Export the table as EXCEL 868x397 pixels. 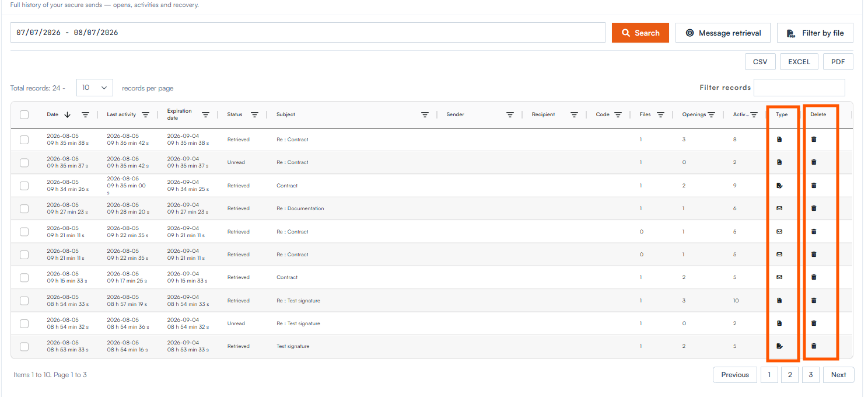[x=799, y=62]
